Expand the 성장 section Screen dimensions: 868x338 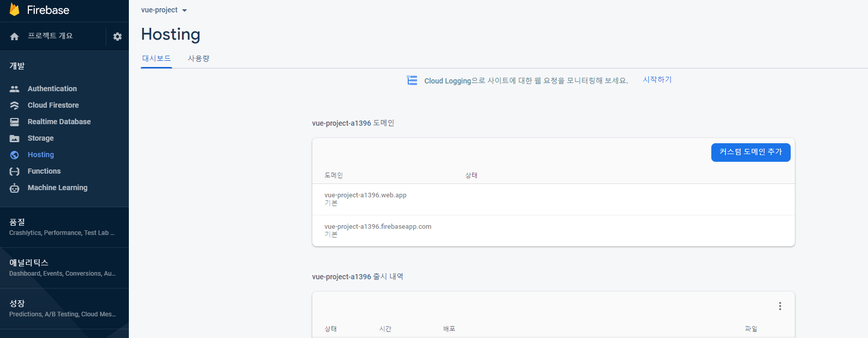[x=64, y=309]
